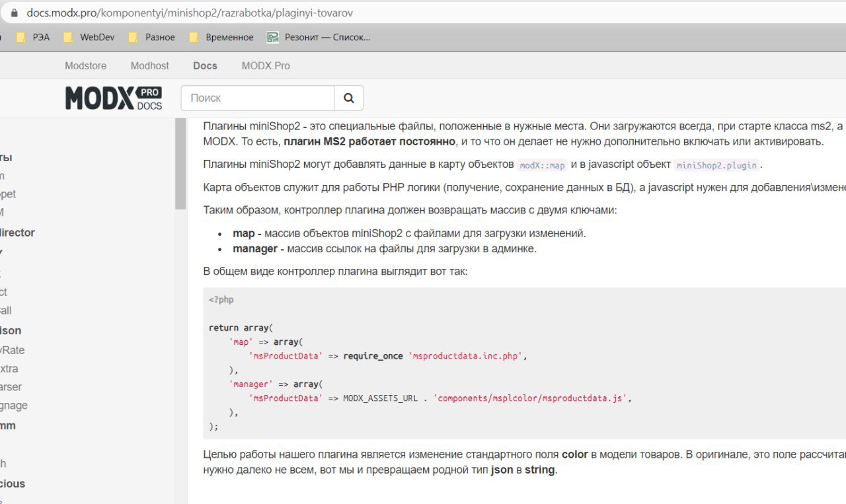Click the 'manager' bullet list item

click(x=385, y=249)
